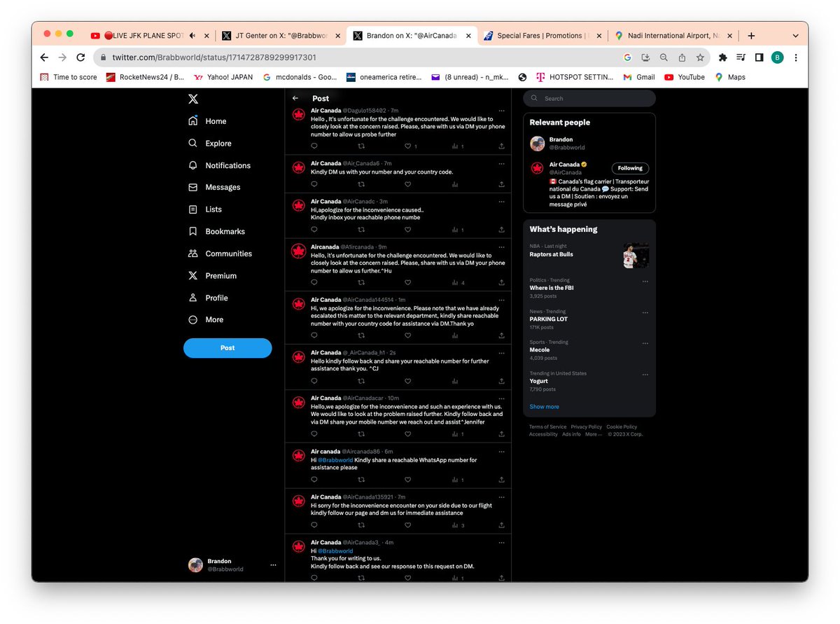Open Notifications in the sidebar
Screen dimensions: 840x624
[x=220, y=165]
